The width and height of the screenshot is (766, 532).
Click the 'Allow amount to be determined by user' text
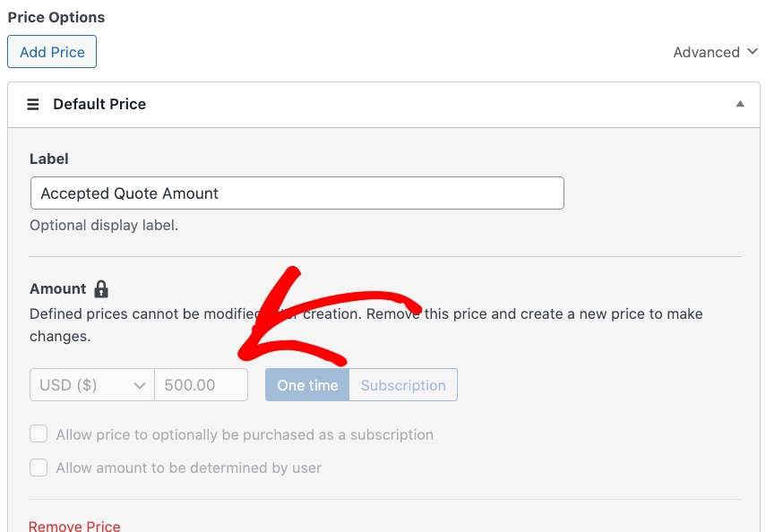(x=188, y=468)
